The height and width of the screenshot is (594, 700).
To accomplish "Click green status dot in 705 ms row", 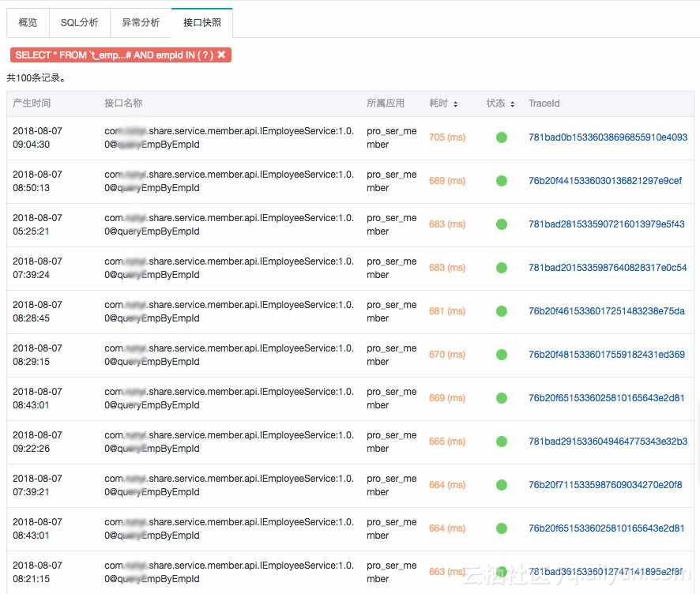I will tap(502, 137).
